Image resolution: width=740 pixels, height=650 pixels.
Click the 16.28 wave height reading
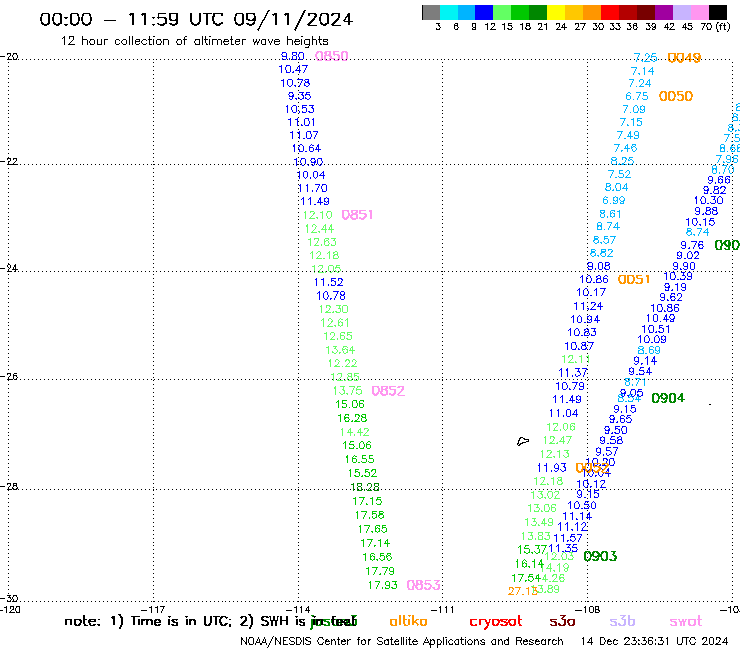[x=352, y=418]
